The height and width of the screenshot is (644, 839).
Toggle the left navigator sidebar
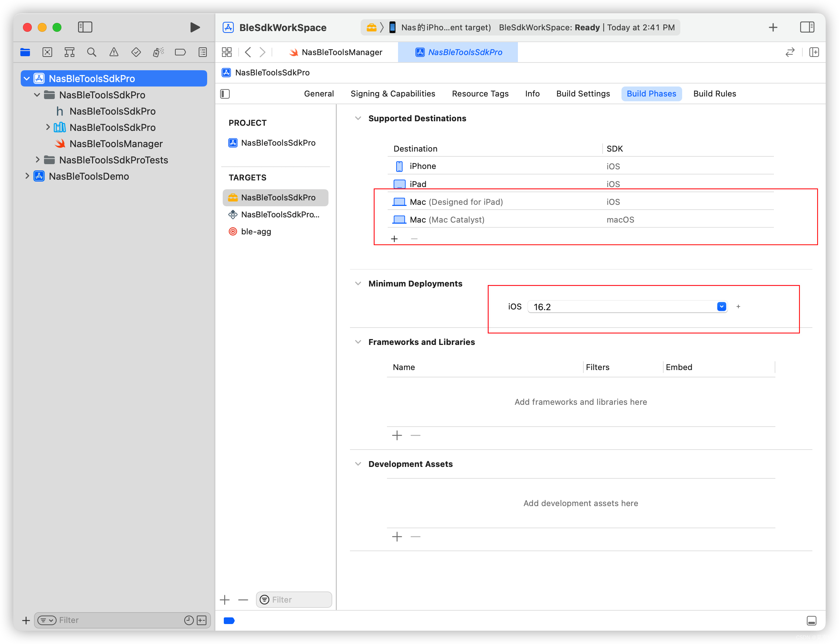[x=85, y=27]
